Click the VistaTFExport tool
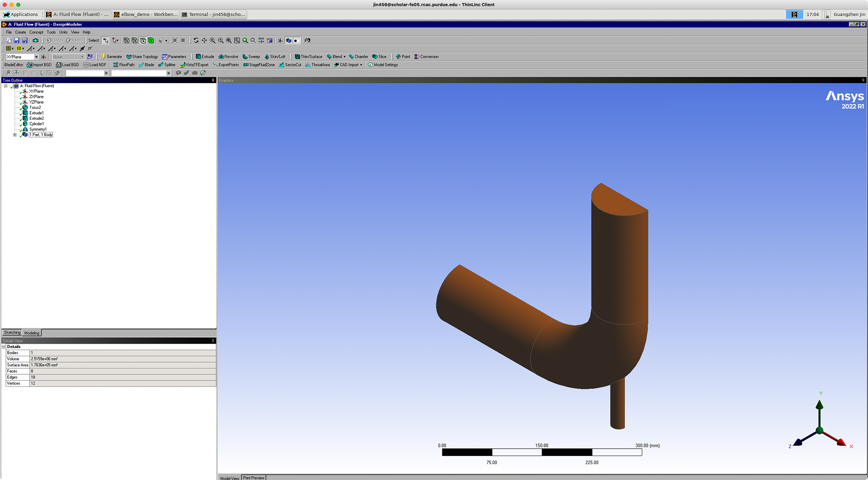868x480 pixels. tap(194, 65)
